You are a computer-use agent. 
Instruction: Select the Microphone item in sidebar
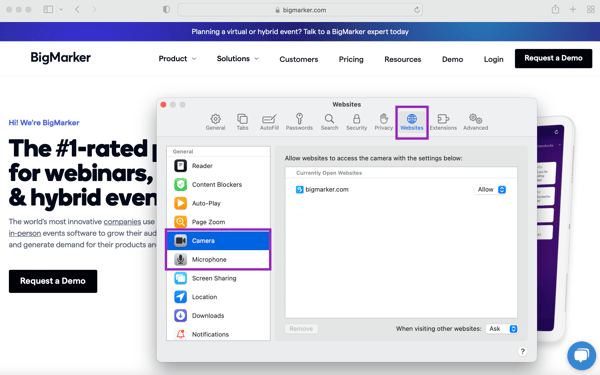tap(218, 259)
